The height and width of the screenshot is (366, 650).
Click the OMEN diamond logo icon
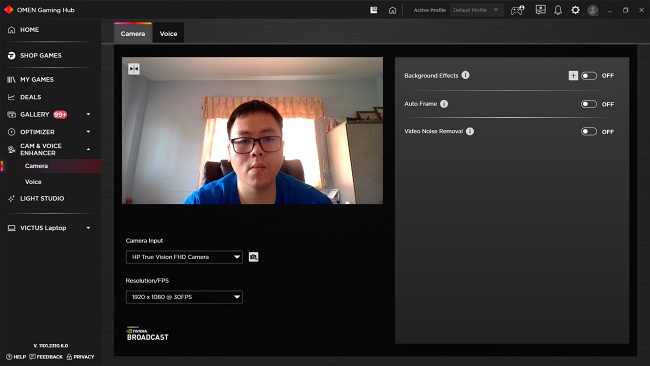pos(8,10)
